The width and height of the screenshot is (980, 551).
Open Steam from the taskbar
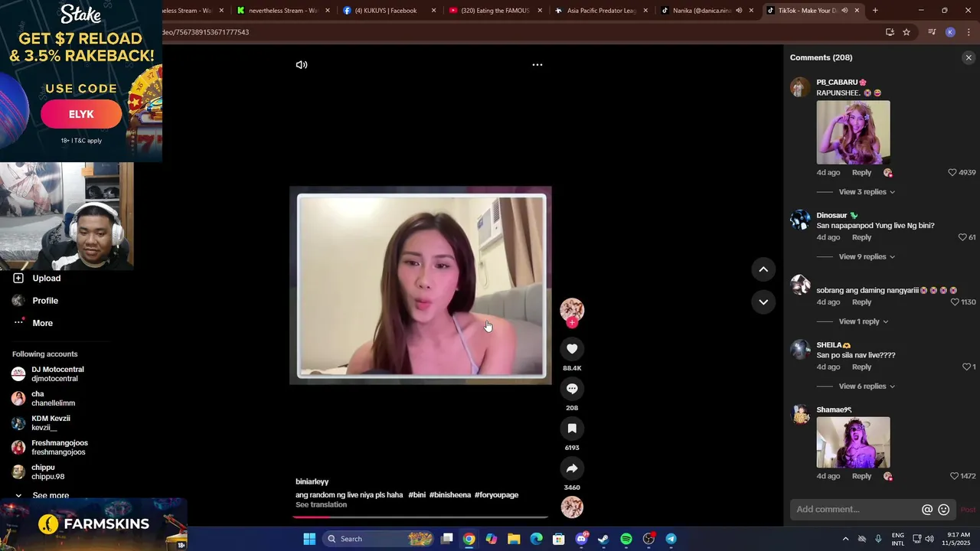click(x=603, y=539)
